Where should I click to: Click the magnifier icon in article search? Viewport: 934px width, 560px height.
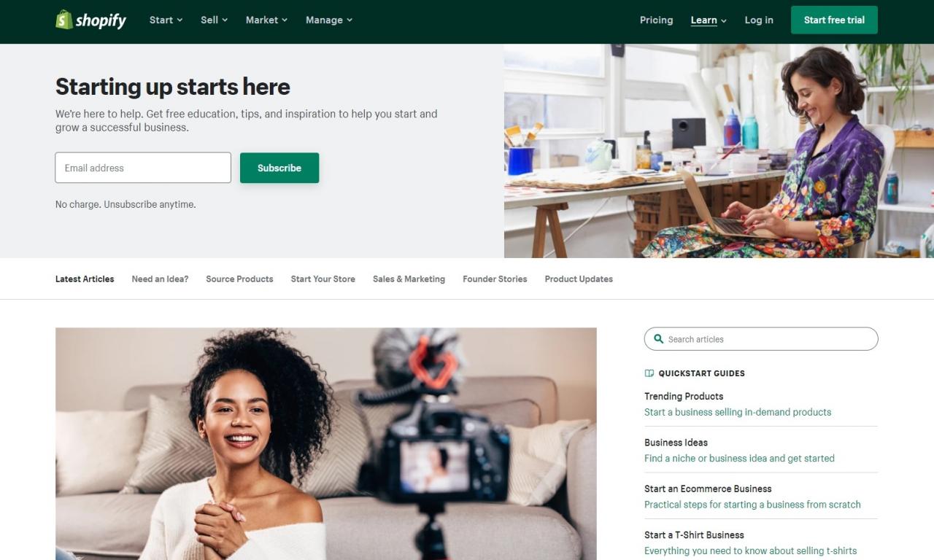[658, 339]
